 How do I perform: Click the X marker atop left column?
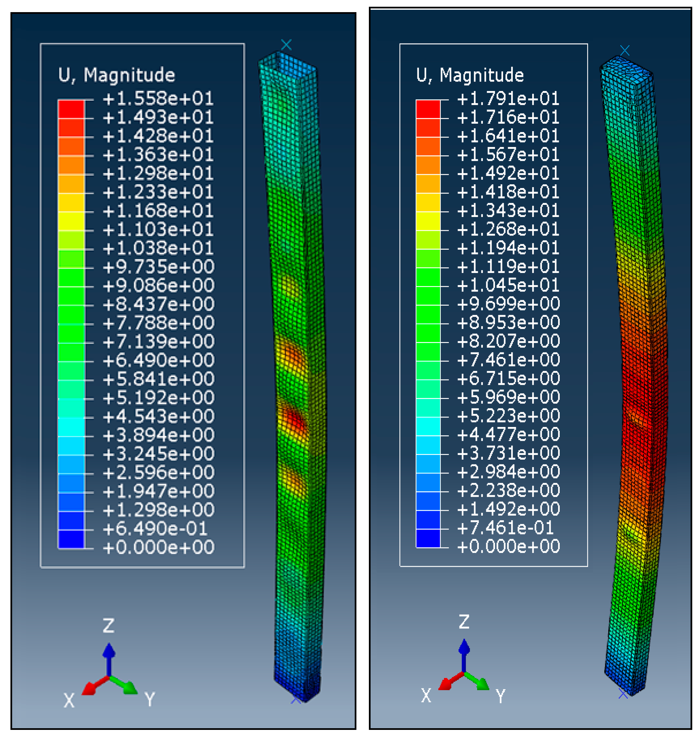pyautogui.click(x=286, y=45)
